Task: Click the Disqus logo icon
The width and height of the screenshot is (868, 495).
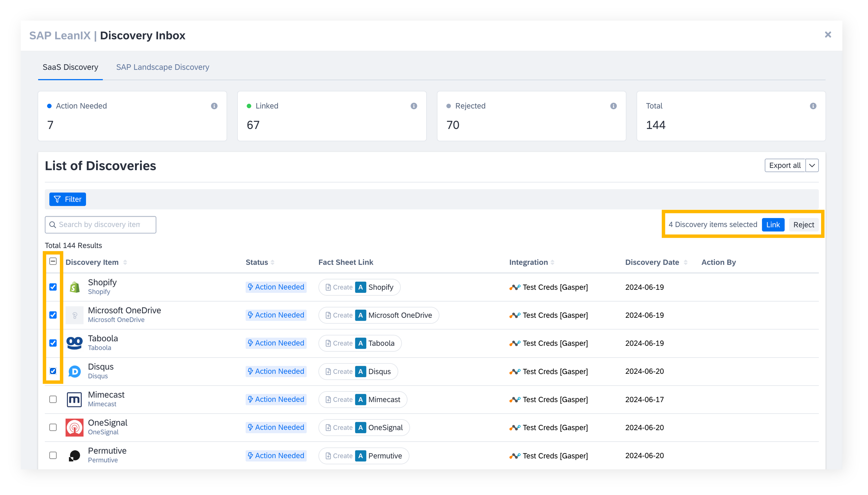Action: pos(75,371)
